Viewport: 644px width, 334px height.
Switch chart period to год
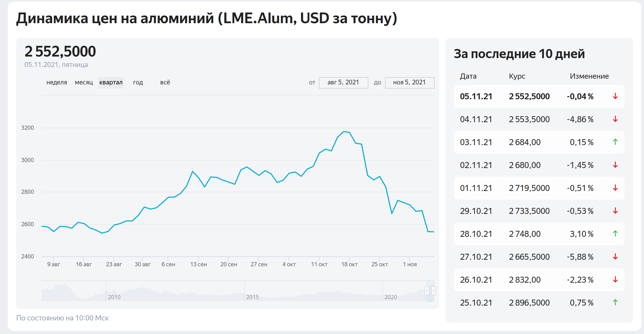point(138,83)
